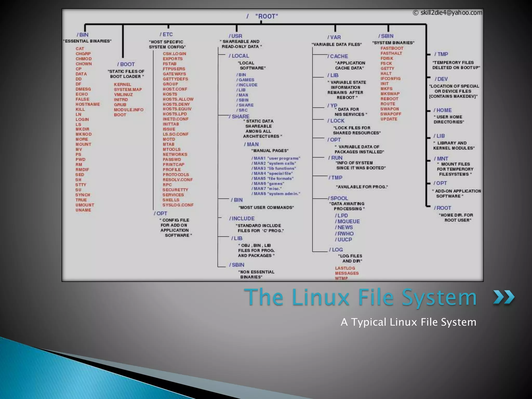This screenshot has width=532, height=399.
Task: Click the SYSTEM.MAP entry under BOOT
Action: click(x=128, y=90)
